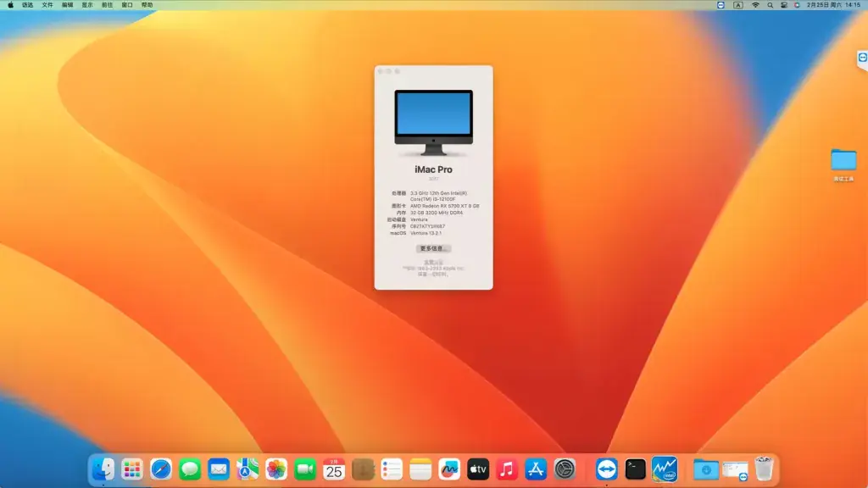Viewport: 868px width, 488px height.
Task: Open the date and time display
Action: click(x=834, y=5)
